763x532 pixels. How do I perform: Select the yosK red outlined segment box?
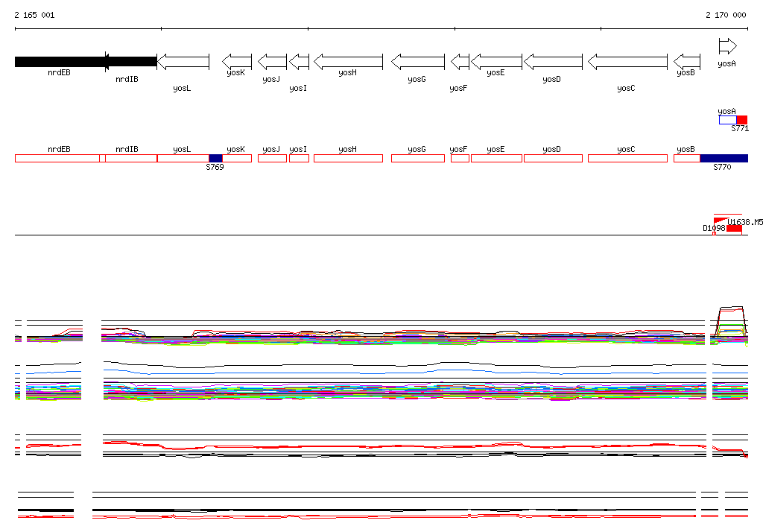click(x=237, y=158)
